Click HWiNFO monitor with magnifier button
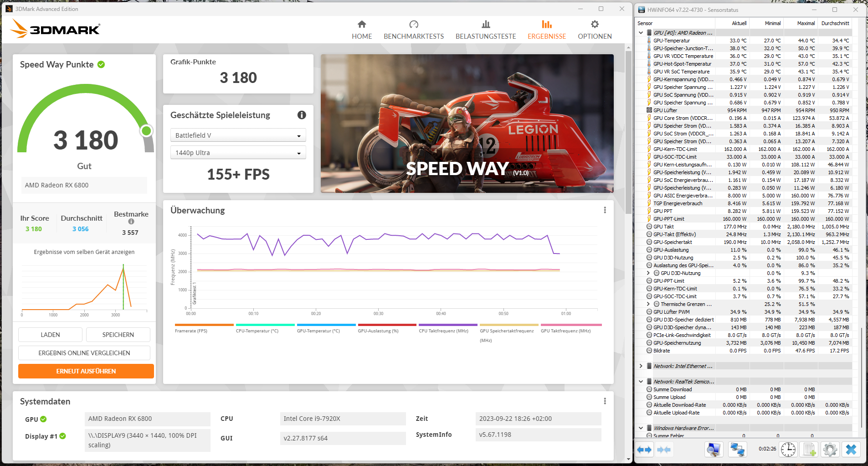 click(714, 450)
